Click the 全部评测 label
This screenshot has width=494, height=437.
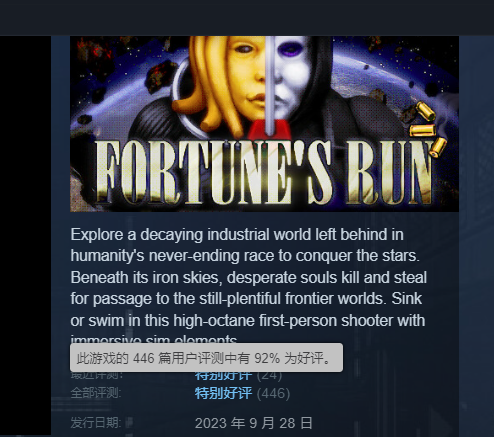coord(96,393)
